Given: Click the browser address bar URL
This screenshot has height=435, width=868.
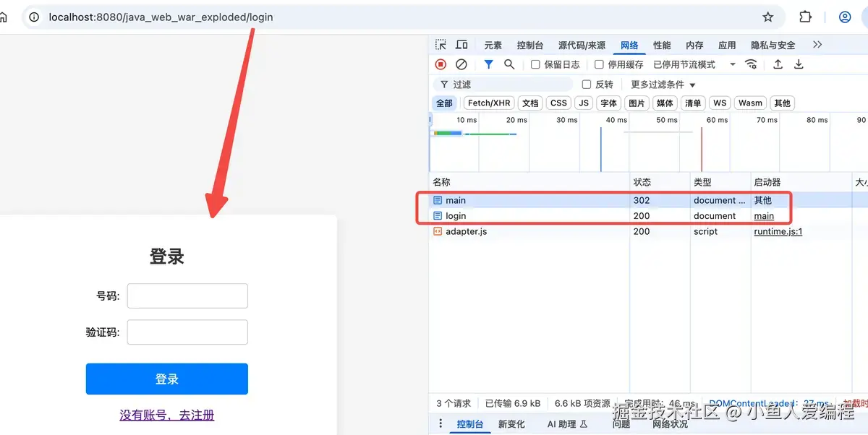Looking at the screenshot, I should [161, 17].
